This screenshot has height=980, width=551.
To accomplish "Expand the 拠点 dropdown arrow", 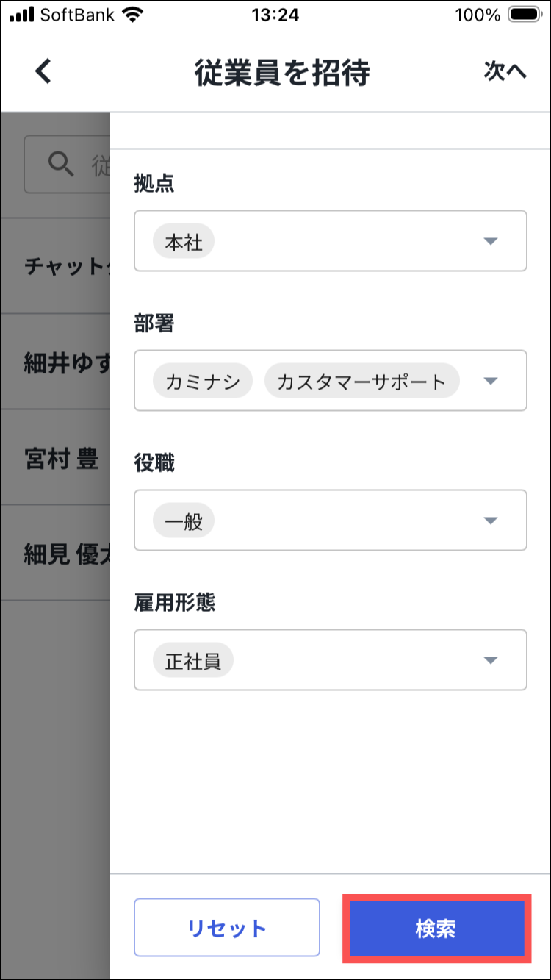I will pyautogui.click(x=491, y=241).
